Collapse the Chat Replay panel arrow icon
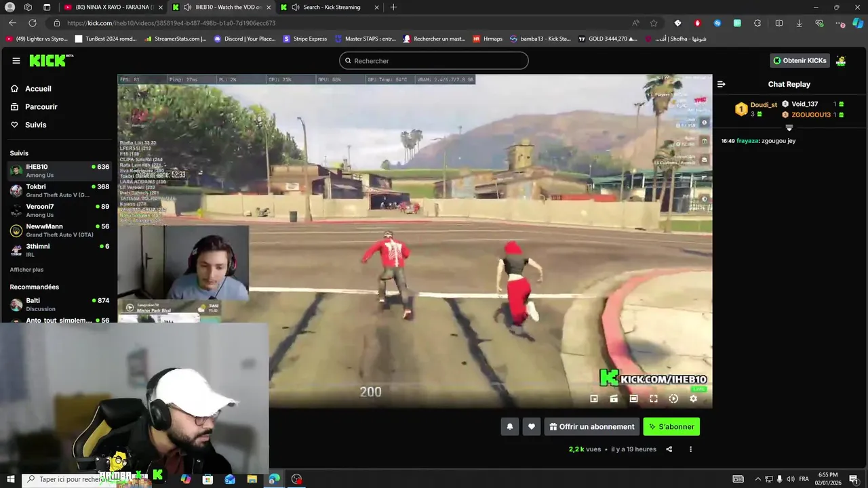The width and height of the screenshot is (868, 488). [721, 85]
